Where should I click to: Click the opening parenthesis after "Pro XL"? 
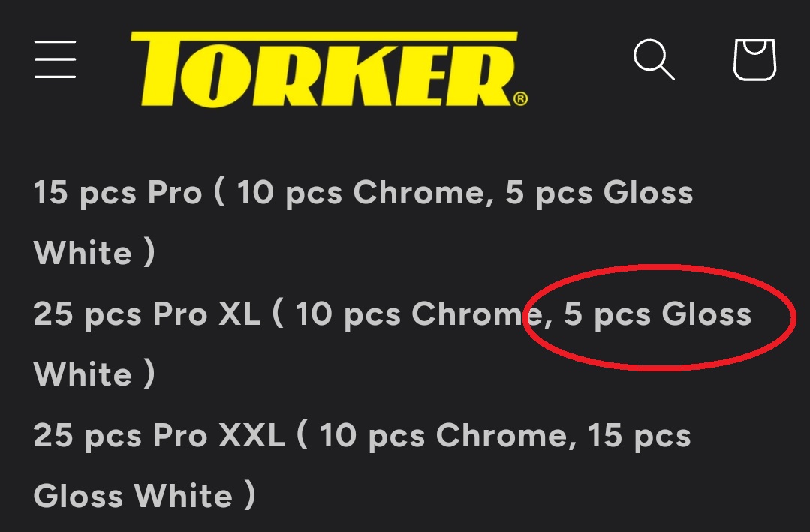[x=278, y=314]
